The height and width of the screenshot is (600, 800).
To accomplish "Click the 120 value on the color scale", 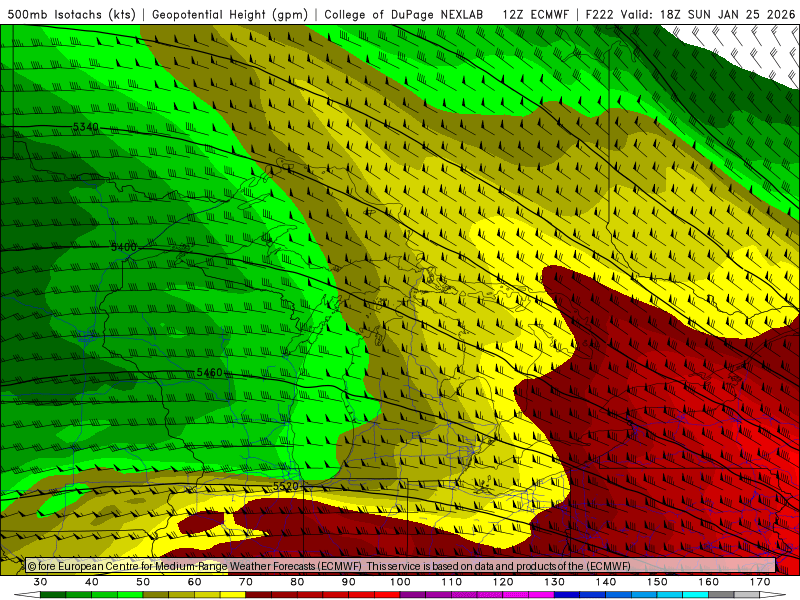I will click(x=503, y=582).
